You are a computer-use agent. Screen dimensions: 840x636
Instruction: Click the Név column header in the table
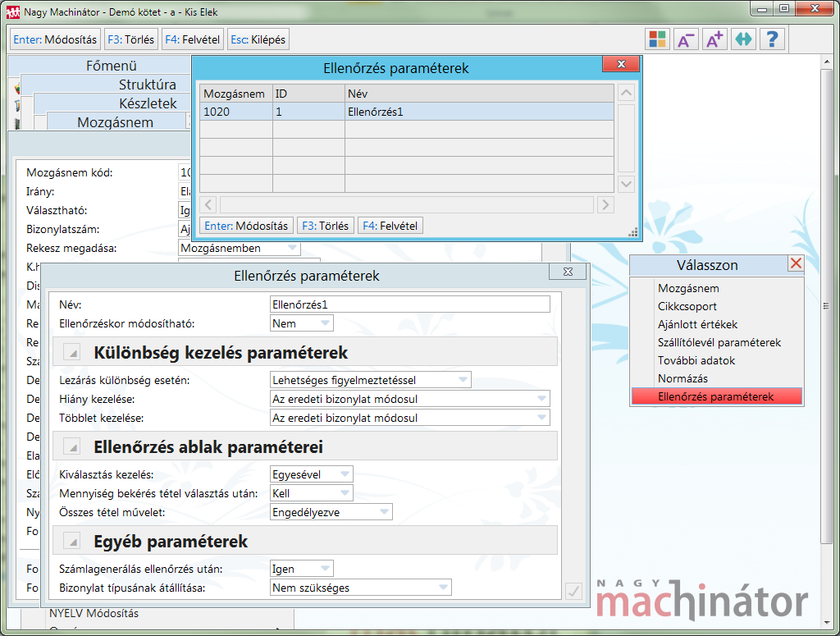[479, 94]
